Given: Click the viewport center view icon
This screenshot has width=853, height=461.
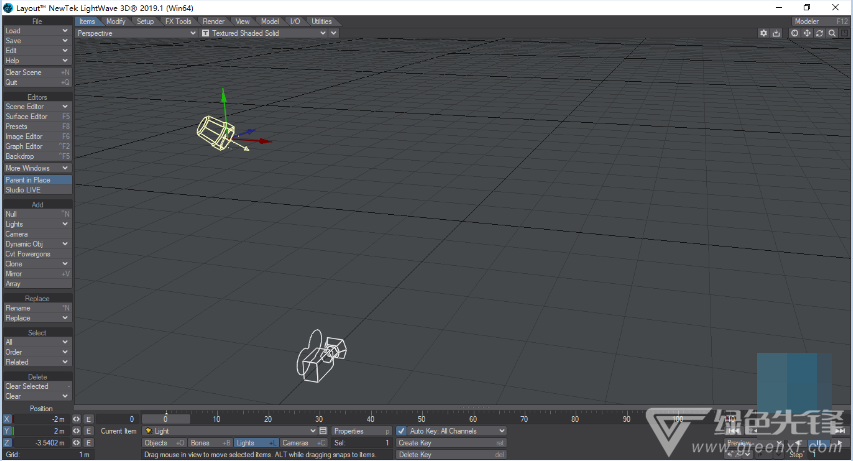Looking at the screenshot, I should click(794, 33).
